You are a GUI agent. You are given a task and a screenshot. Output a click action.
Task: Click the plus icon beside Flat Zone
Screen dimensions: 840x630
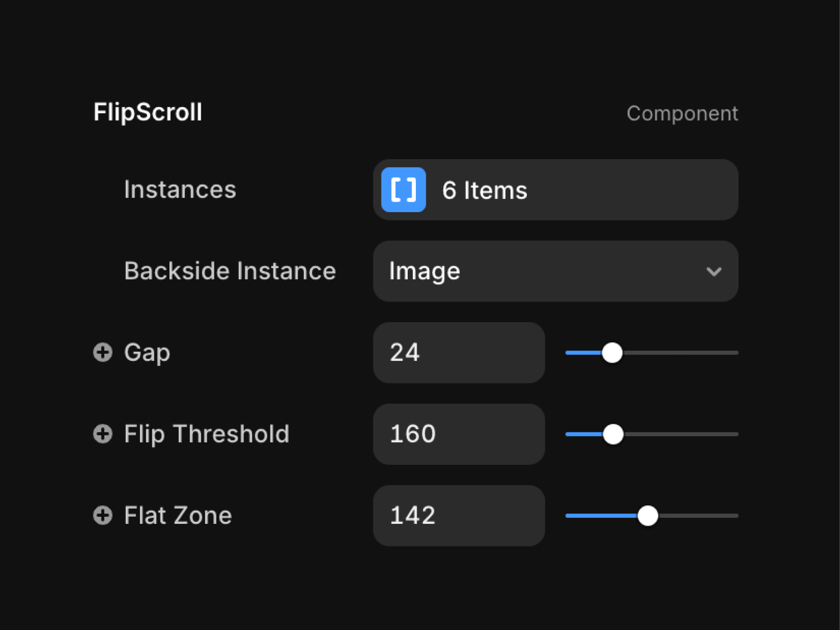point(103,515)
